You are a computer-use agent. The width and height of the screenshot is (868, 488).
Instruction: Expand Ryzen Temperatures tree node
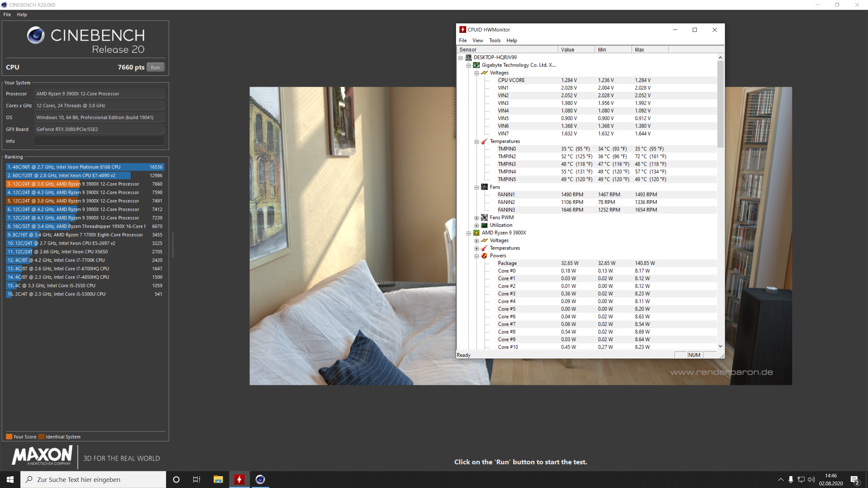tap(476, 248)
